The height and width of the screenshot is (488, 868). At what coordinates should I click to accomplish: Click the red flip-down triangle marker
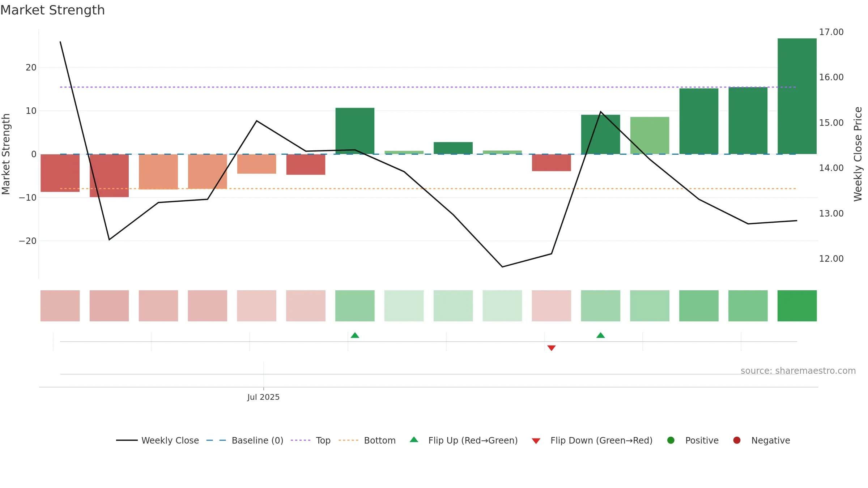coord(551,348)
